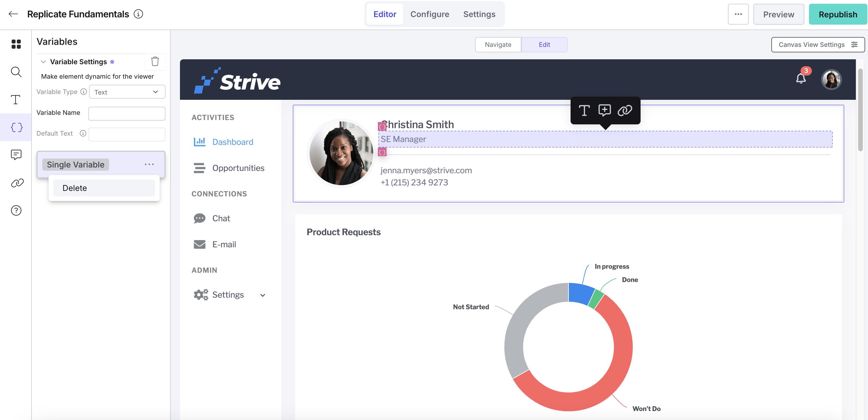
Task: Click the Strive logo
Action: [237, 80]
